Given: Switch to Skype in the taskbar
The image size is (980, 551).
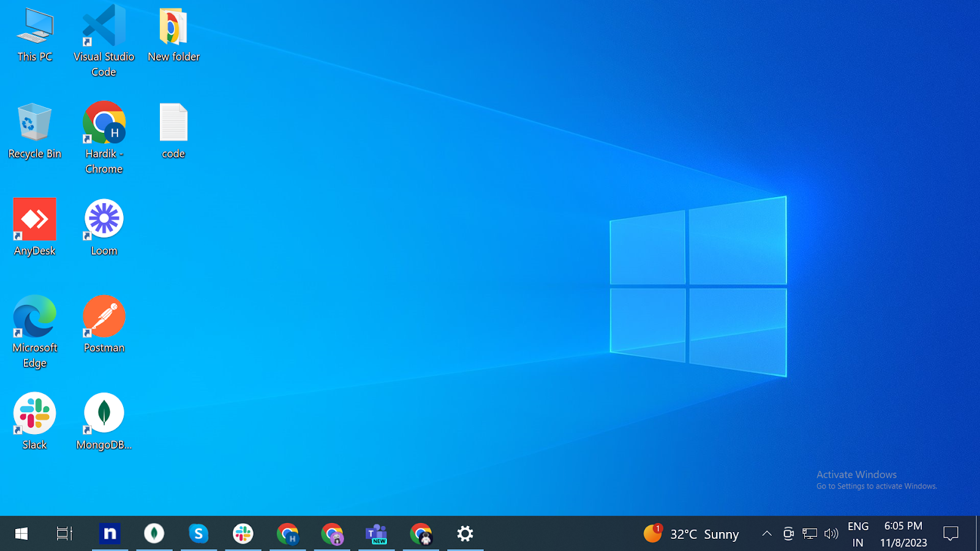Looking at the screenshot, I should [198, 534].
